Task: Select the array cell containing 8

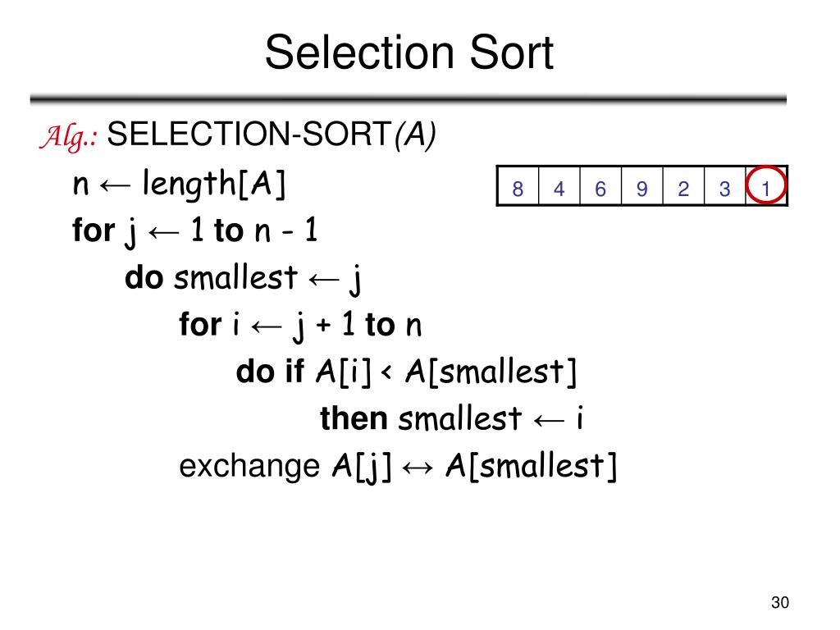Action: 518,186
